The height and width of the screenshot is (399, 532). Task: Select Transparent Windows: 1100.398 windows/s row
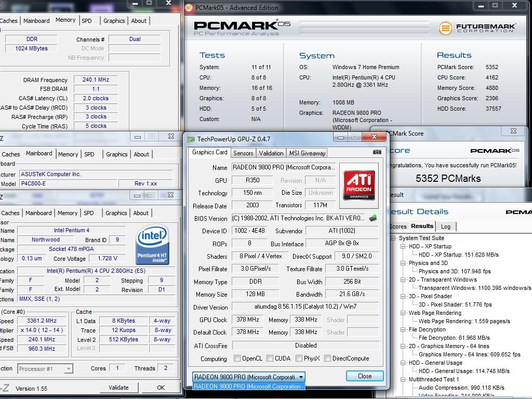[x=475, y=288]
